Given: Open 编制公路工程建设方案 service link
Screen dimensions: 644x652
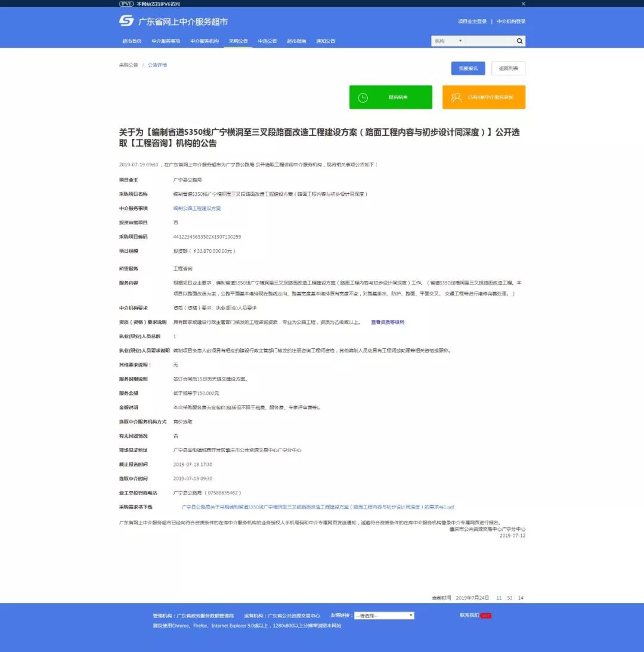Looking at the screenshot, I should 197,208.
